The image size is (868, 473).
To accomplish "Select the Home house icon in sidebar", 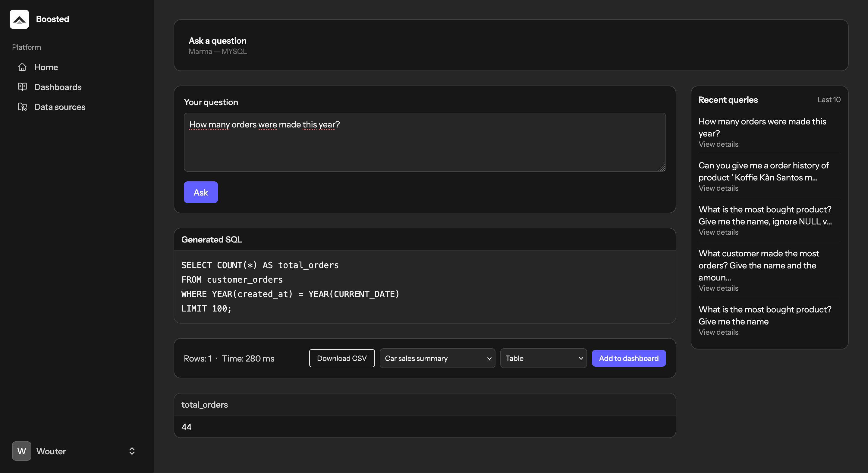I will (x=22, y=67).
